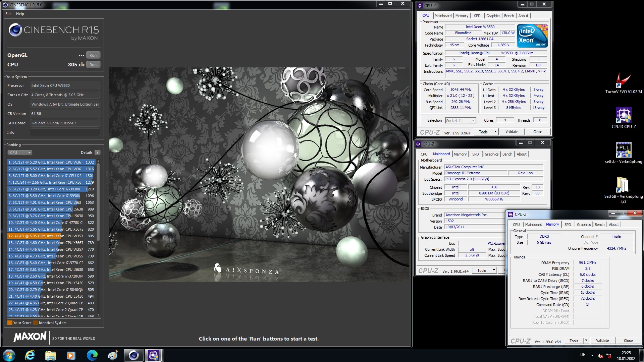The image size is (644, 362).
Task: Select Graphics tab in Memory CPU-Z window
Action: pyautogui.click(x=584, y=225)
